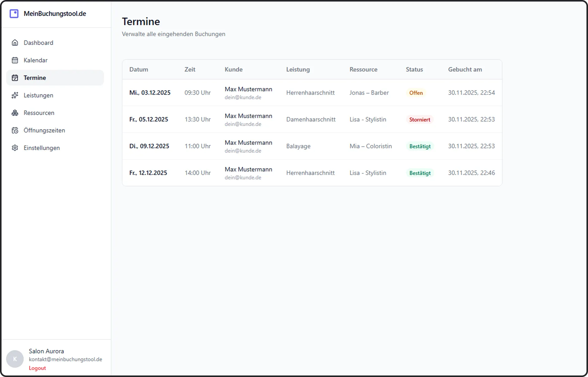The image size is (588, 377).
Task: Click the Status column header
Action: click(x=414, y=69)
